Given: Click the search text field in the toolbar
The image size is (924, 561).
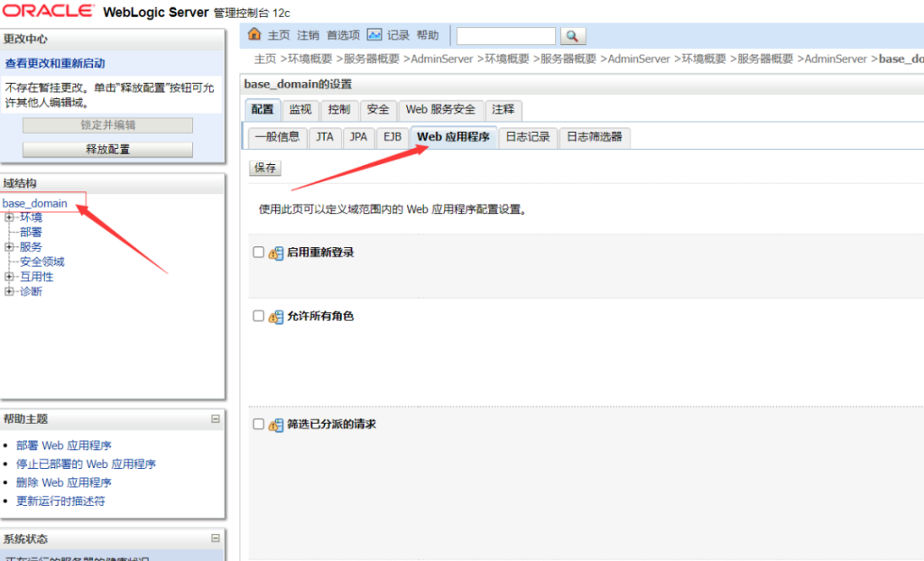Looking at the screenshot, I should pyautogui.click(x=505, y=36).
